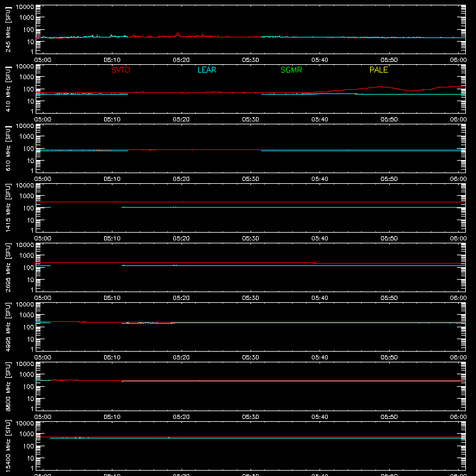Click the red SVTO legend label
476x476 pixels.
[121, 70]
